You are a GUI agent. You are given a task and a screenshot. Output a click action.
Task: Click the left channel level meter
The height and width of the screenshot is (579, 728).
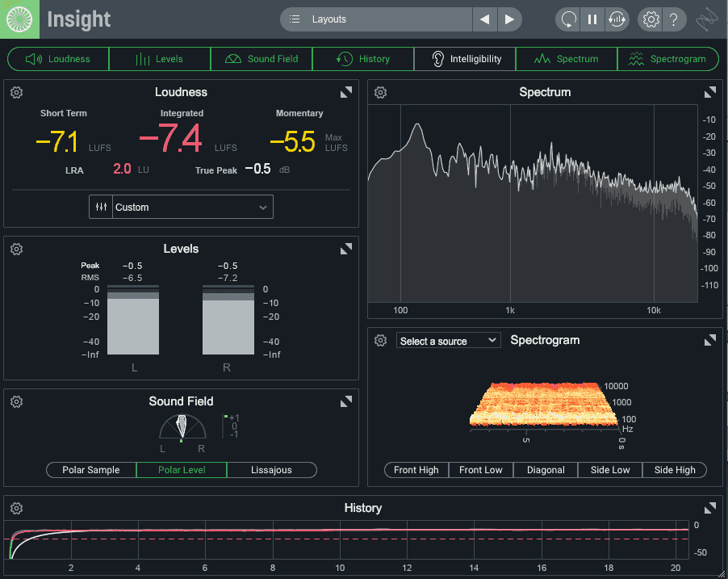click(133, 320)
